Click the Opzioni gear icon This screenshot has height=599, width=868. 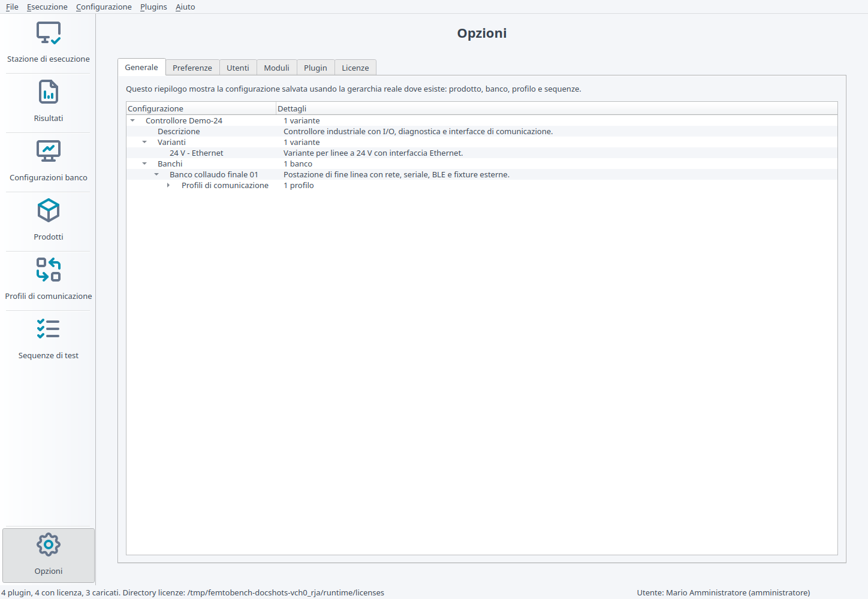click(x=49, y=544)
